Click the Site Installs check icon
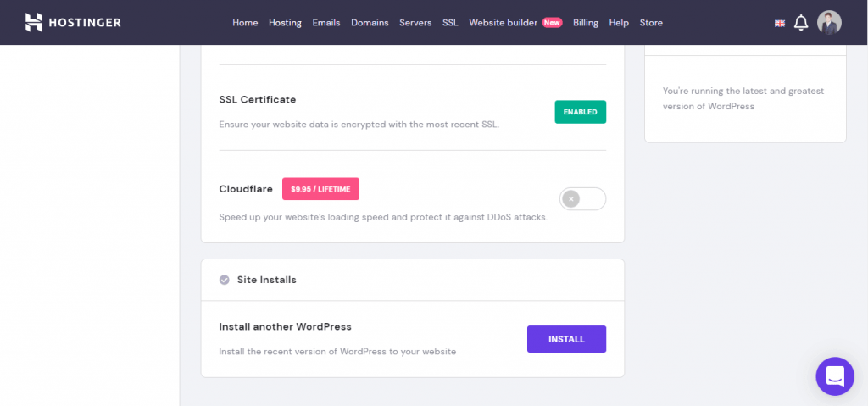Image resolution: width=868 pixels, height=406 pixels. [224, 280]
